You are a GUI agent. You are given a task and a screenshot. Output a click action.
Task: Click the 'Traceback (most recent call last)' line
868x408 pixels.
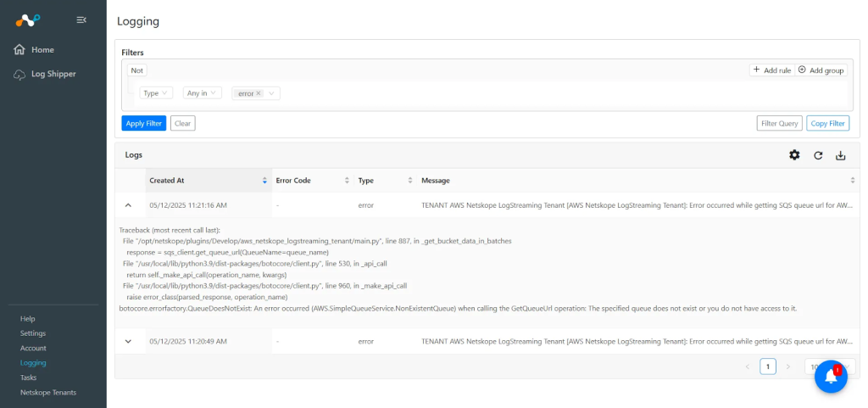click(170, 230)
